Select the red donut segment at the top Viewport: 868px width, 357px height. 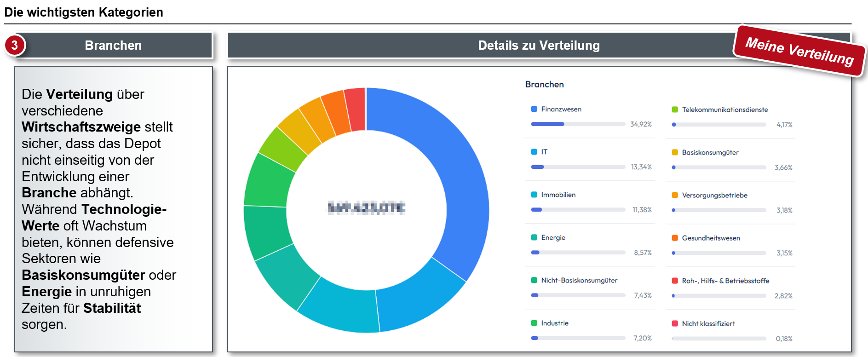pyautogui.click(x=355, y=109)
